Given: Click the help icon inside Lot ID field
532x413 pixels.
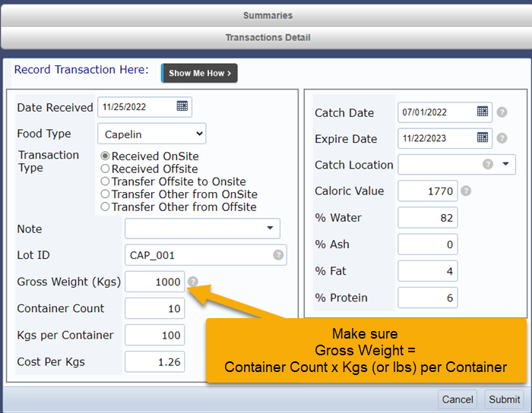Looking at the screenshot, I should coord(278,255).
